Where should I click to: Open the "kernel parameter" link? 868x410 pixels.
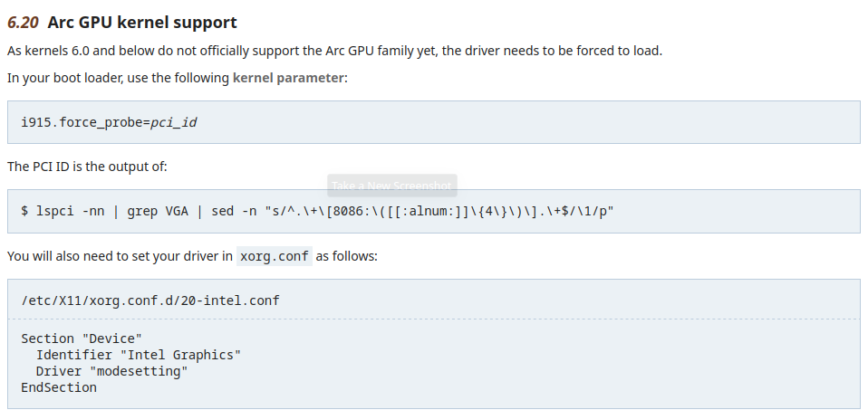pyautogui.click(x=288, y=78)
